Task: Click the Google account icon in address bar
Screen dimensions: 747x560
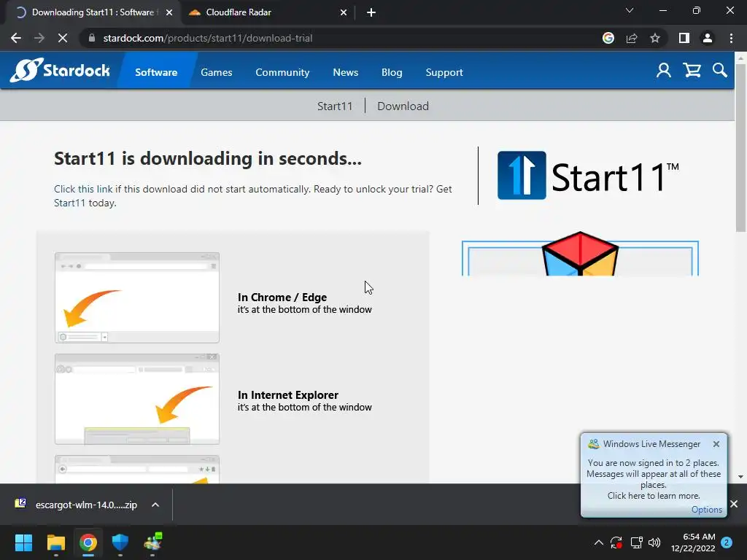Action: pyautogui.click(x=608, y=38)
